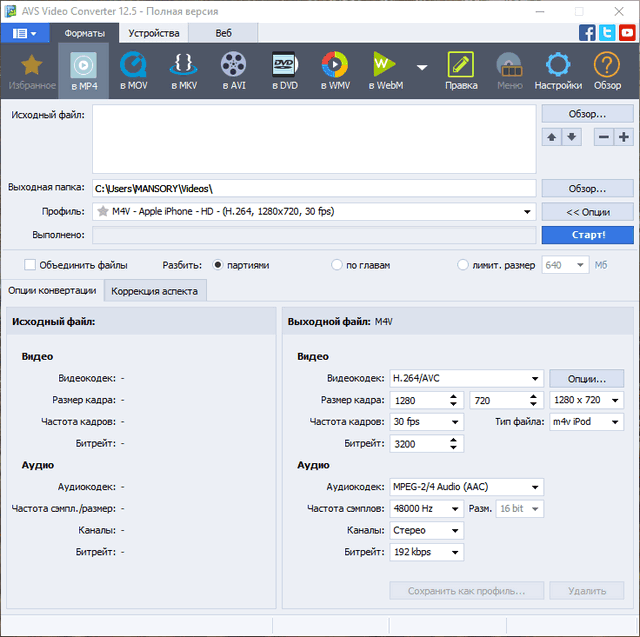Click Обзор next to output folder
The image size is (640, 637).
(x=587, y=188)
